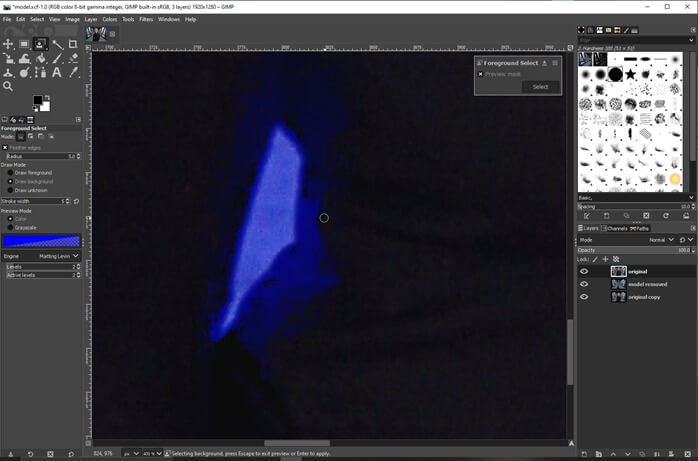698x461 pixels.
Task: Open the zoom percentage dropdown in status bar
Action: [x=153, y=453]
